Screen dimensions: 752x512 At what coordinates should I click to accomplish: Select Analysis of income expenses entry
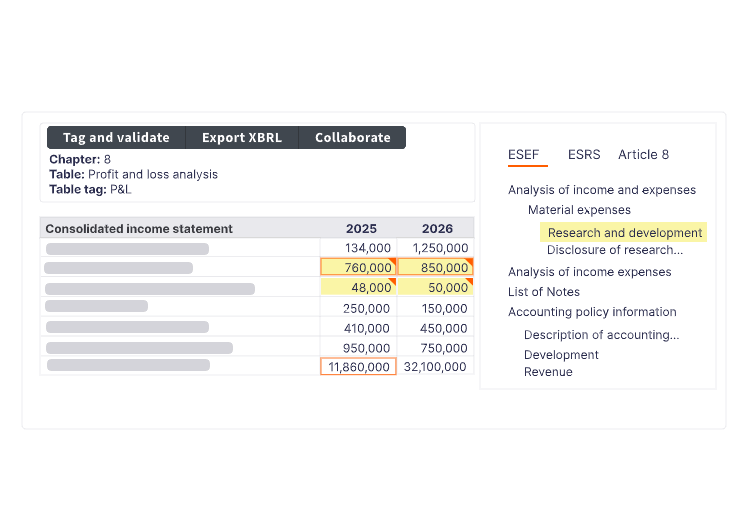point(589,272)
